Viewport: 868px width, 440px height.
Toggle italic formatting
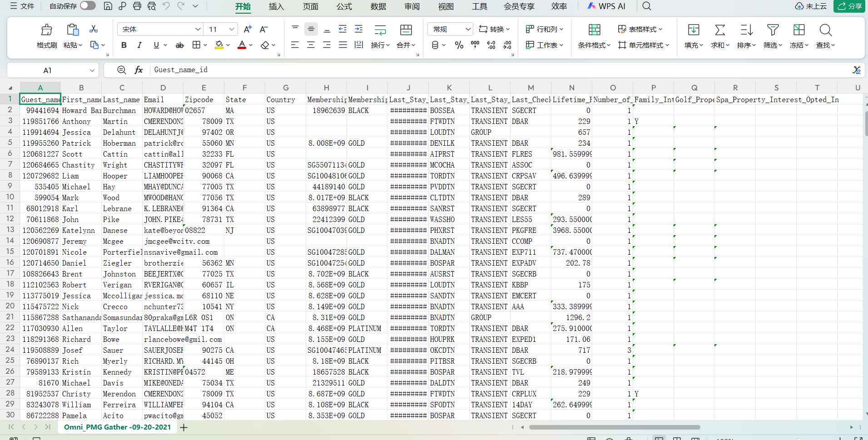click(x=139, y=45)
